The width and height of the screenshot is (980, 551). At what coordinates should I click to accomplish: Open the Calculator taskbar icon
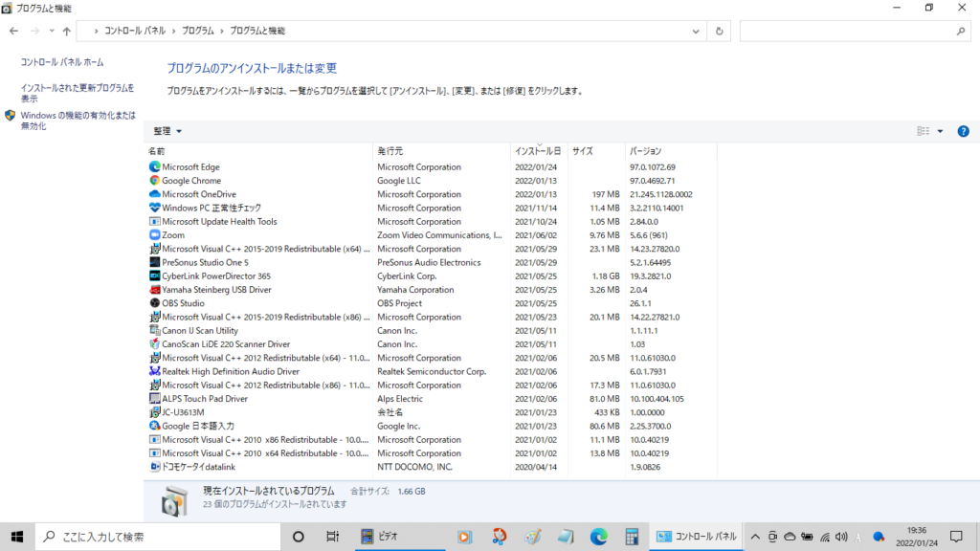632,537
